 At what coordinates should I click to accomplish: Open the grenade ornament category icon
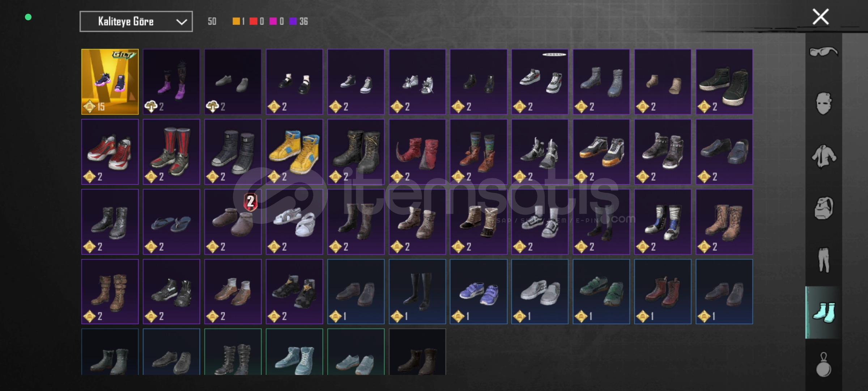(824, 365)
